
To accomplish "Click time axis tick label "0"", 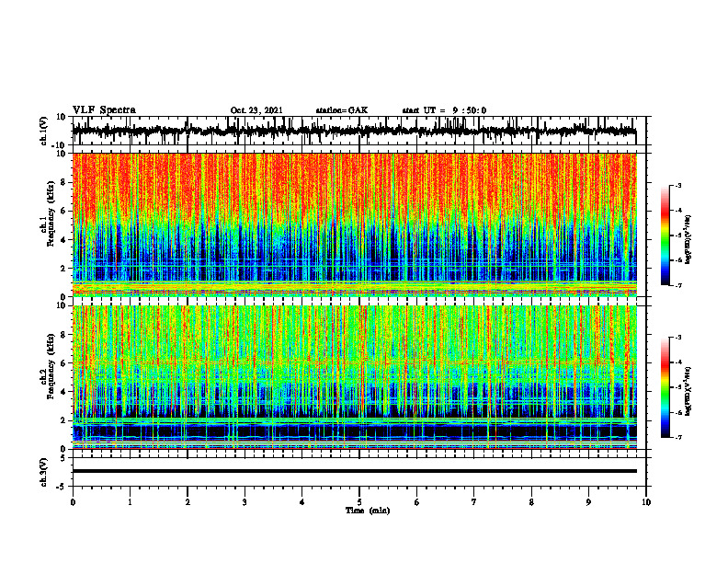I will (73, 502).
